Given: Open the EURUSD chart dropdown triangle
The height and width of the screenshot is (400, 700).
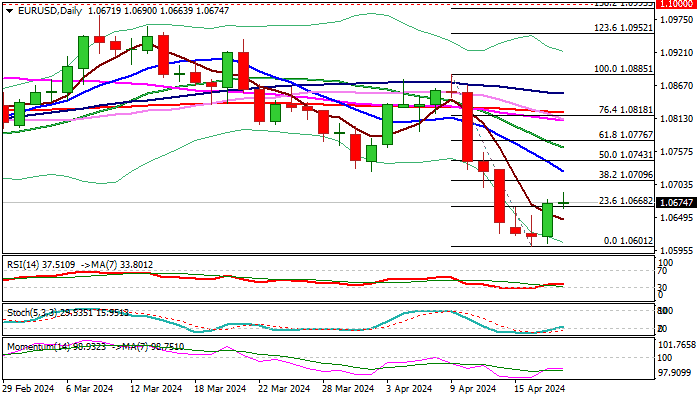Looking at the screenshot, I should (9, 11).
